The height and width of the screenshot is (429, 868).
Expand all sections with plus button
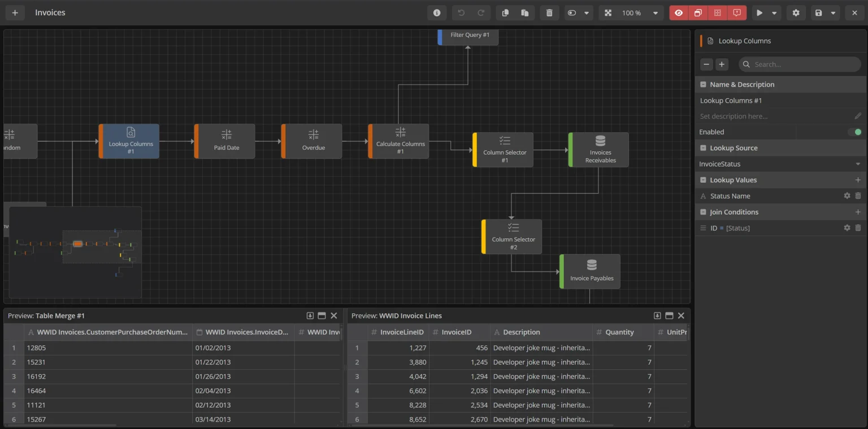point(722,64)
